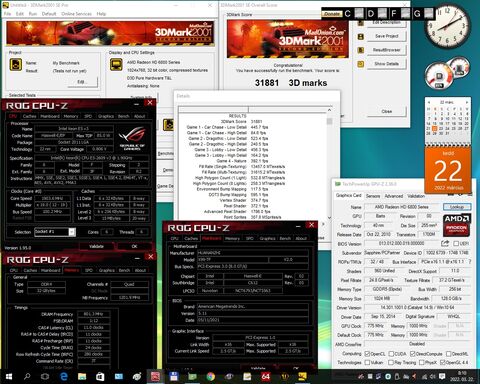Open Bench tab in the CPU-Z Mainboard window
The width and height of the screenshot is (480, 384).
285,238
